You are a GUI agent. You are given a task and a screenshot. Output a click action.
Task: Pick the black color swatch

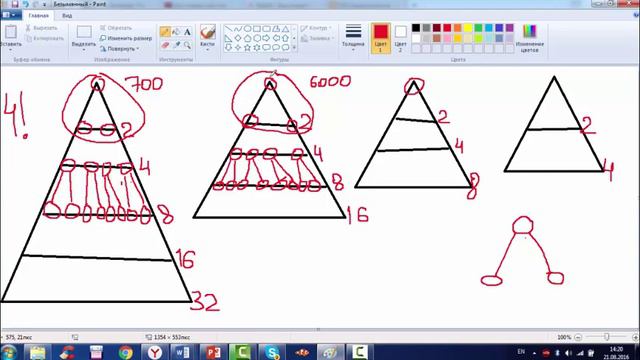416,28
